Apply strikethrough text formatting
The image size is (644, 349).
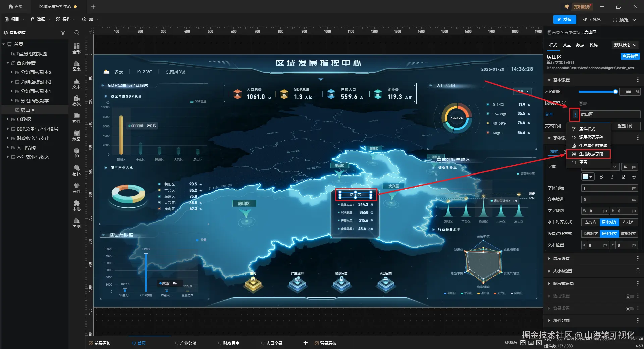[x=634, y=177]
